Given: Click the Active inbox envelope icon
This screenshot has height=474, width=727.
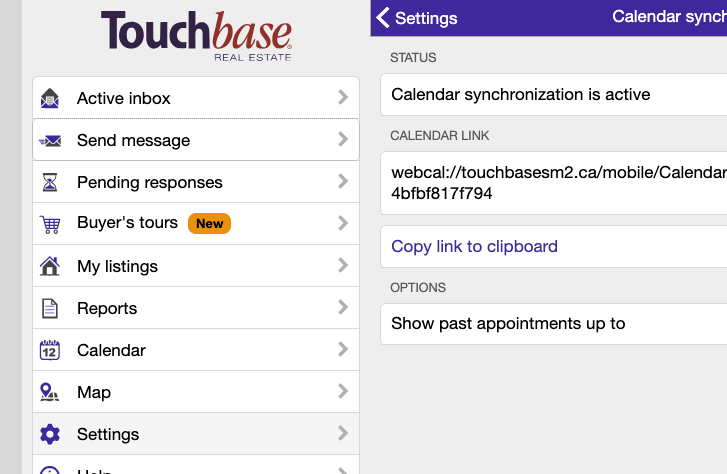Looking at the screenshot, I should click(x=49, y=98).
